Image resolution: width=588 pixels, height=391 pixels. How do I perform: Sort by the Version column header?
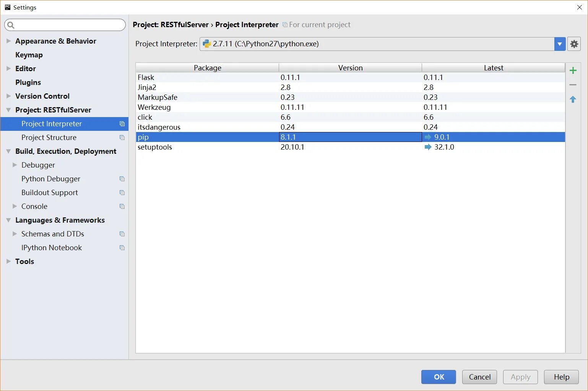pyautogui.click(x=351, y=68)
